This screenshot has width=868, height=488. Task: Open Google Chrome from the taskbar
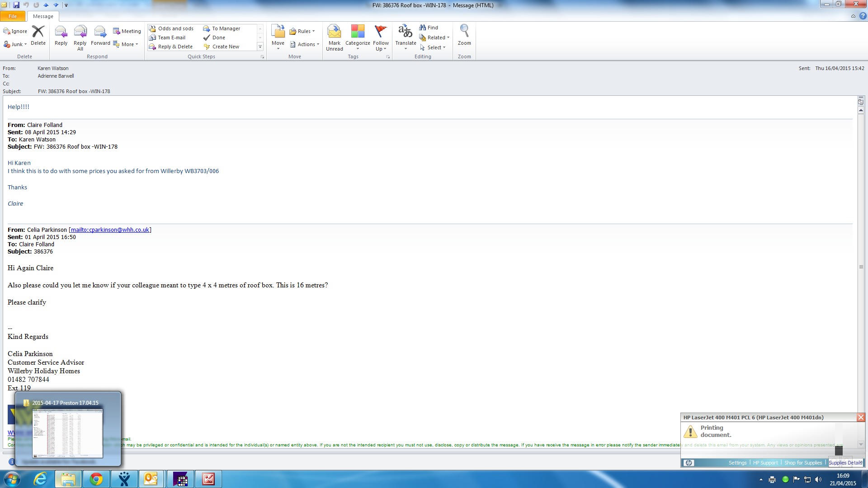pos(96,479)
